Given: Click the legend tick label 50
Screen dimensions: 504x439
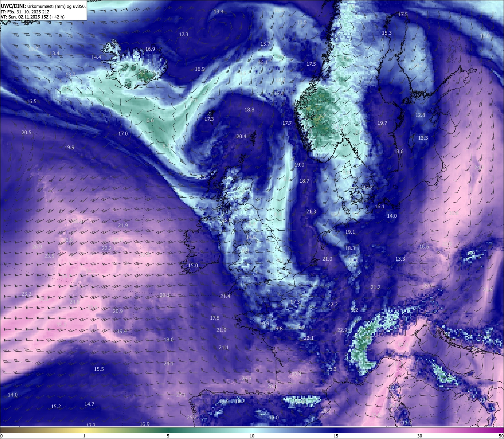Looking at the screenshot, I should click(x=501, y=436).
